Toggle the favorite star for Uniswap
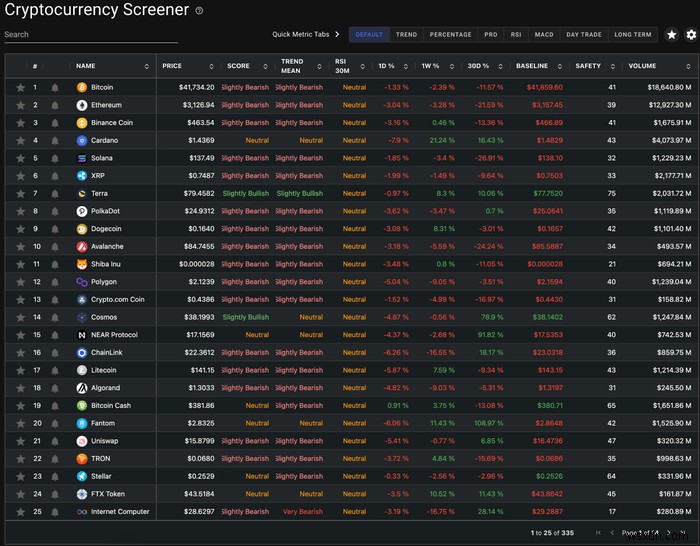 click(21, 441)
